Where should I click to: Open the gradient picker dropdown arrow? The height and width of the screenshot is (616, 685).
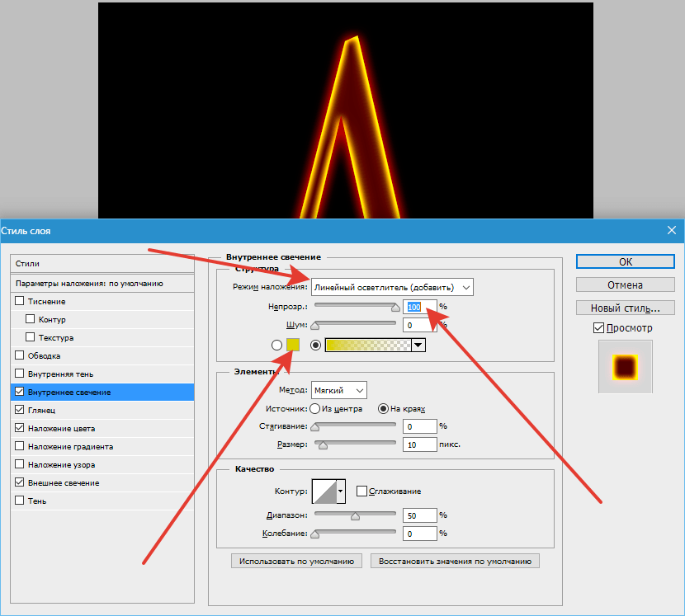click(418, 346)
